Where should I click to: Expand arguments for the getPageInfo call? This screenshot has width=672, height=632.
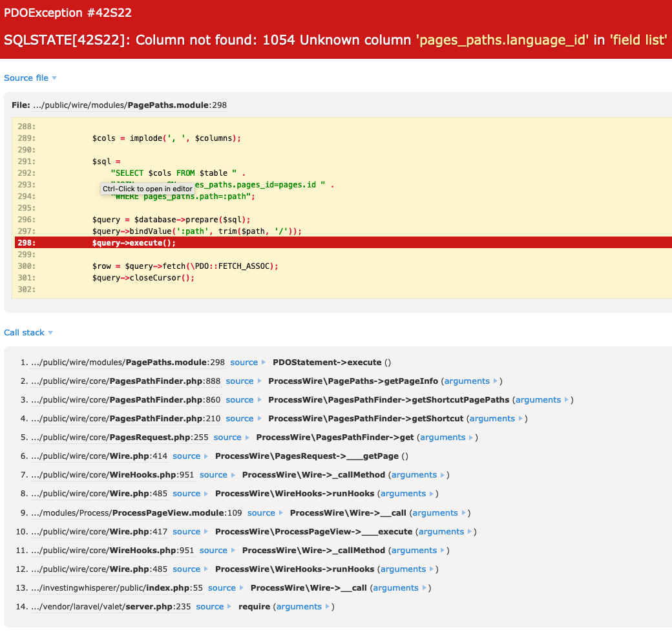(x=467, y=381)
